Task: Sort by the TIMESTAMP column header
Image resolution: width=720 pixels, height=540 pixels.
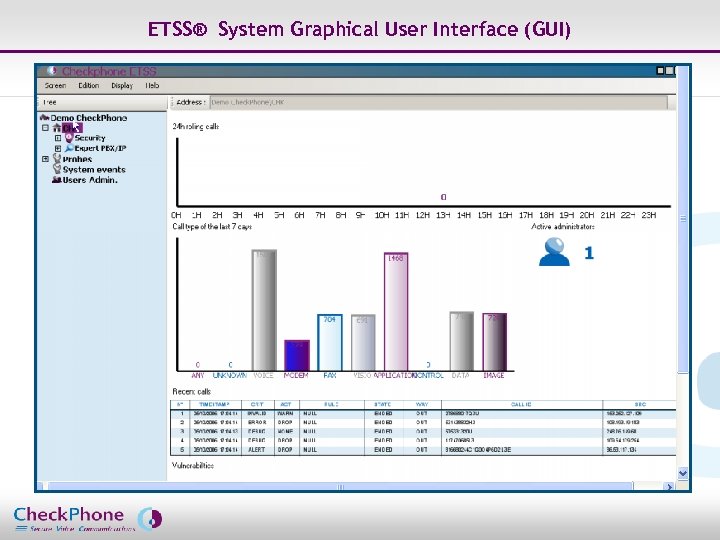Action: point(214,405)
